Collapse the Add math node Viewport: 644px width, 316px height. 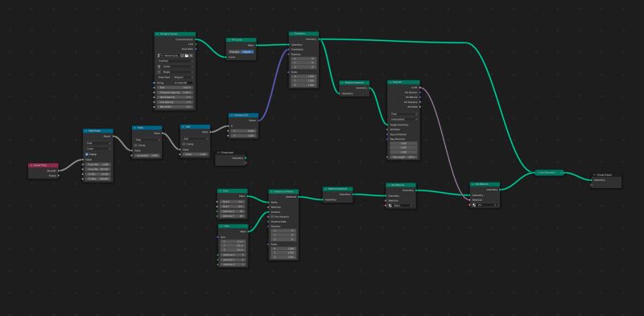click(184, 126)
